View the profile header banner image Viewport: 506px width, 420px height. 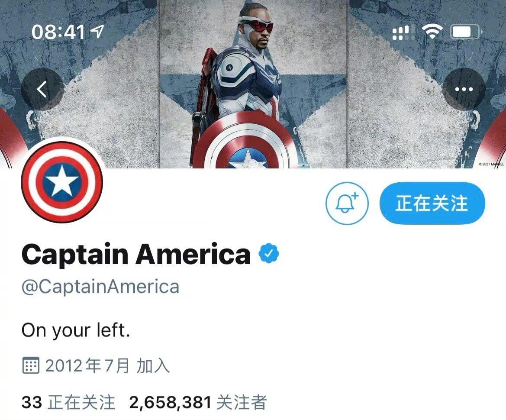[x=253, y=84]
